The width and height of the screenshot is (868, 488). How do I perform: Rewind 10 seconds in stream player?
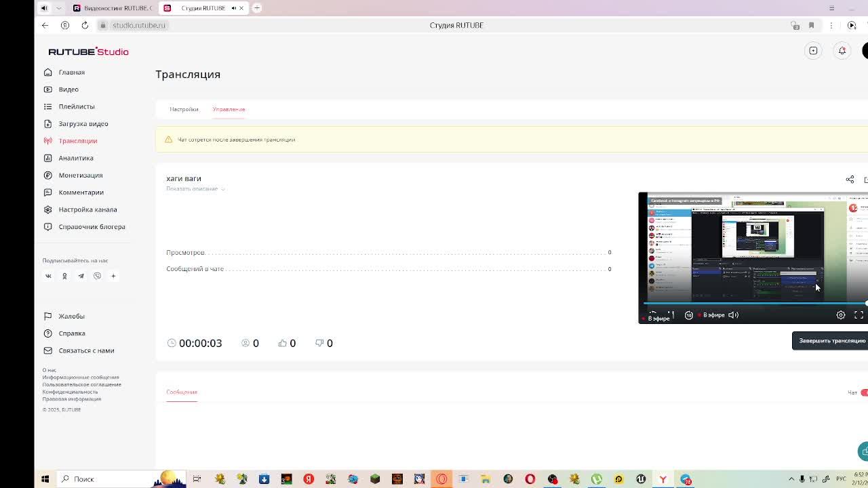689,314
